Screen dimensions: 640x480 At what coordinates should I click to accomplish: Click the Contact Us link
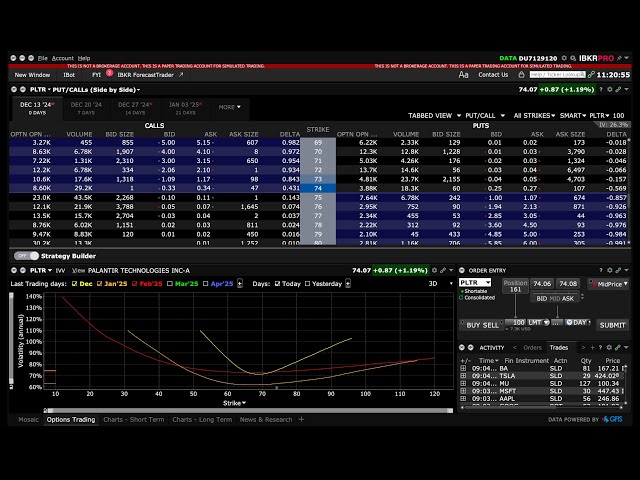[x=493, y=75]
